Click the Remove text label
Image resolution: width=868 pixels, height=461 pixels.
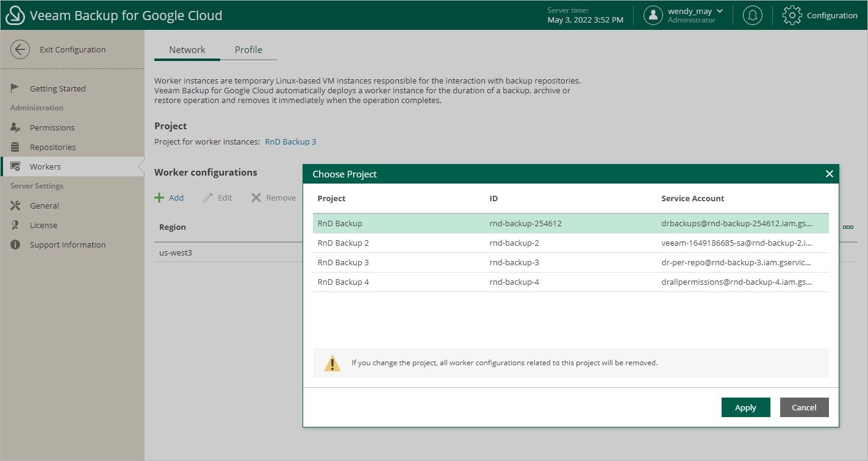coord(281,198)
